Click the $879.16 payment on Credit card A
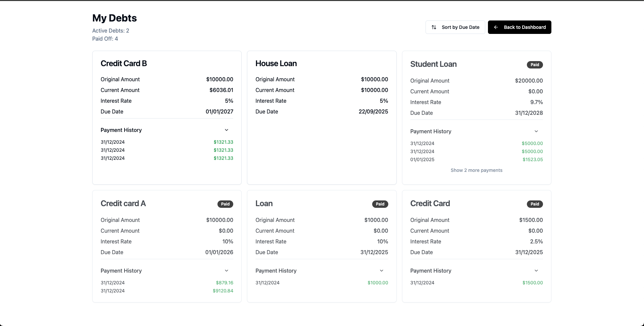This screenshot has height=326, width=644. point(225,283)
